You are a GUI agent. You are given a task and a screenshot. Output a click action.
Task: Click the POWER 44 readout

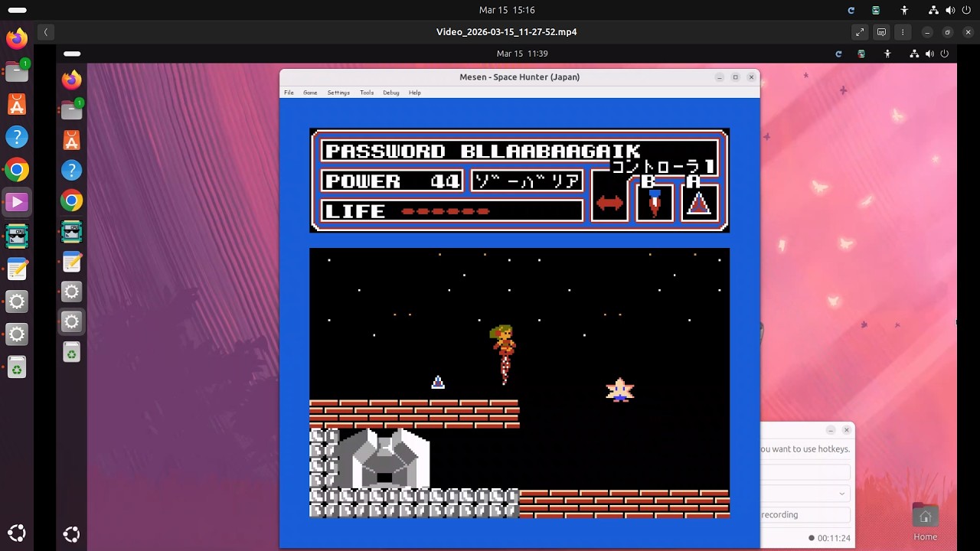pos(392,181)
